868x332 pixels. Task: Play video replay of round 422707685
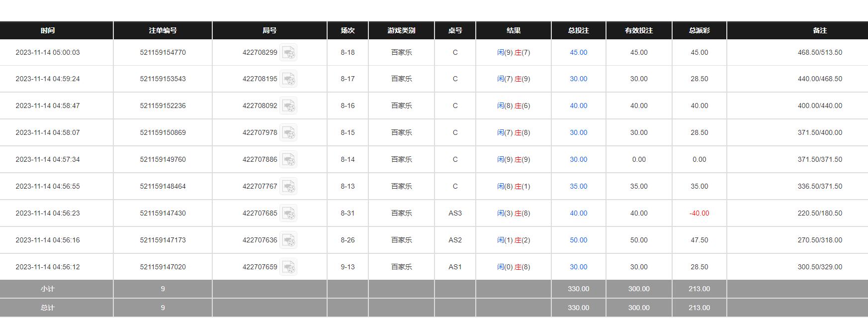pos(288,214)
